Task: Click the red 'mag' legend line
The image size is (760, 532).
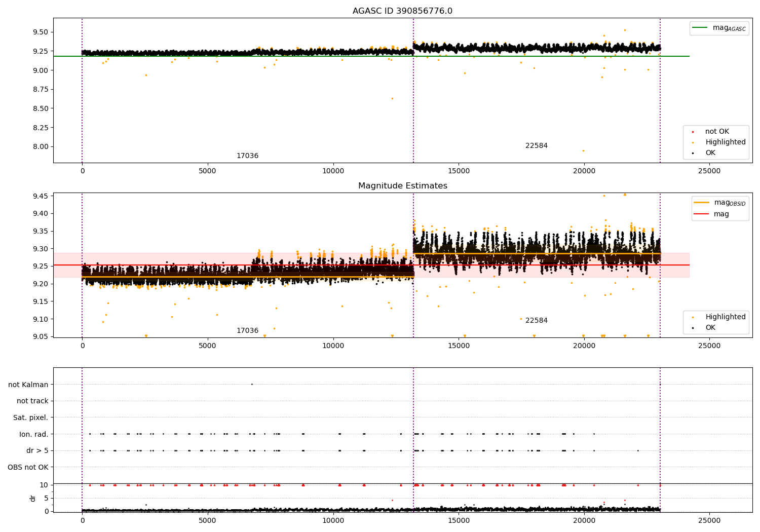Action: pos(702,214)
